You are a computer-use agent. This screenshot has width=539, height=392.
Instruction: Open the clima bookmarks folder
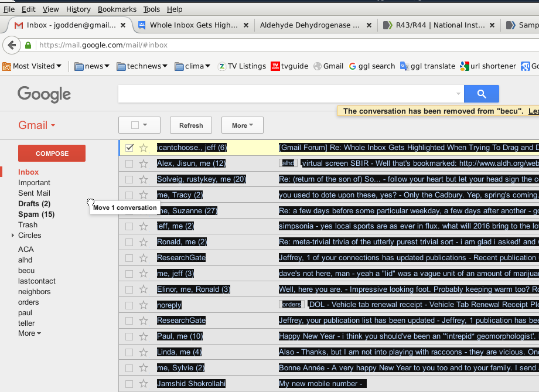pos(193,66)
